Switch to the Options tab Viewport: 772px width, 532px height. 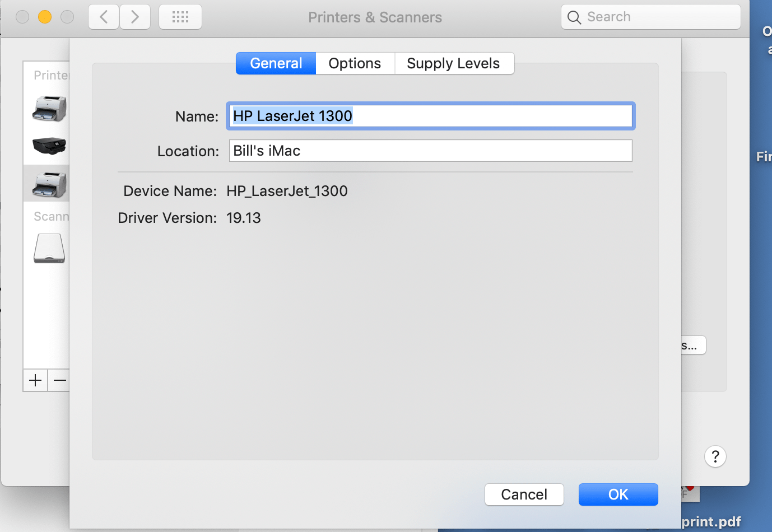click(355, 63)
